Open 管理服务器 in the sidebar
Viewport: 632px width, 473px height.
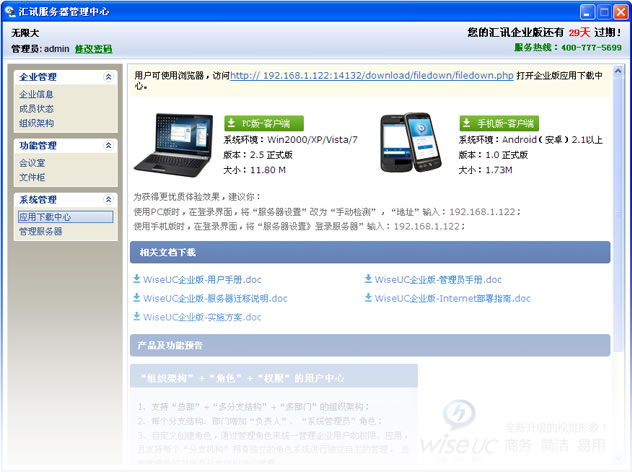pos(41,231)
